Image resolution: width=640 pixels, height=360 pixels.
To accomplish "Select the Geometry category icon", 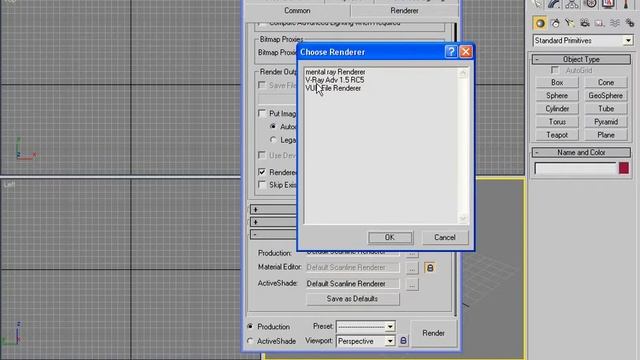I will (540, 23).
